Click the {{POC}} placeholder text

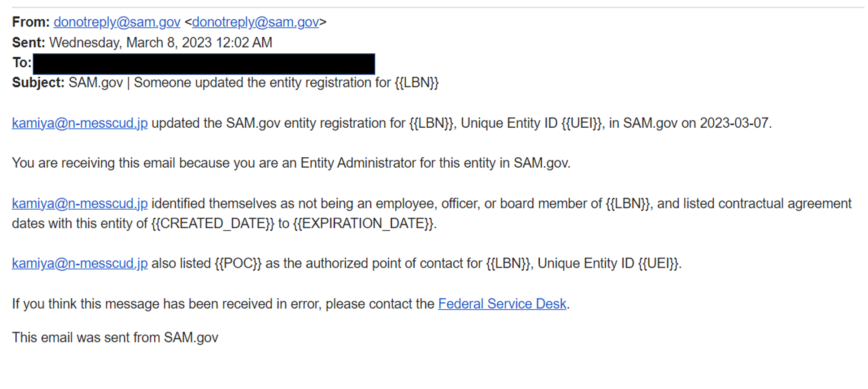coord(238,264)
